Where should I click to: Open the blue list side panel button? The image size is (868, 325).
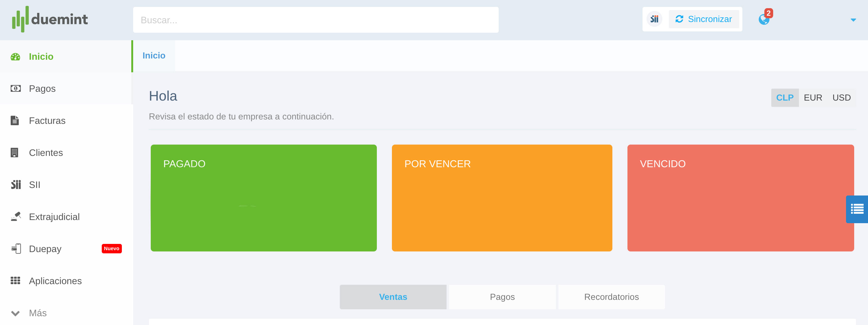[x=857, y=209]
